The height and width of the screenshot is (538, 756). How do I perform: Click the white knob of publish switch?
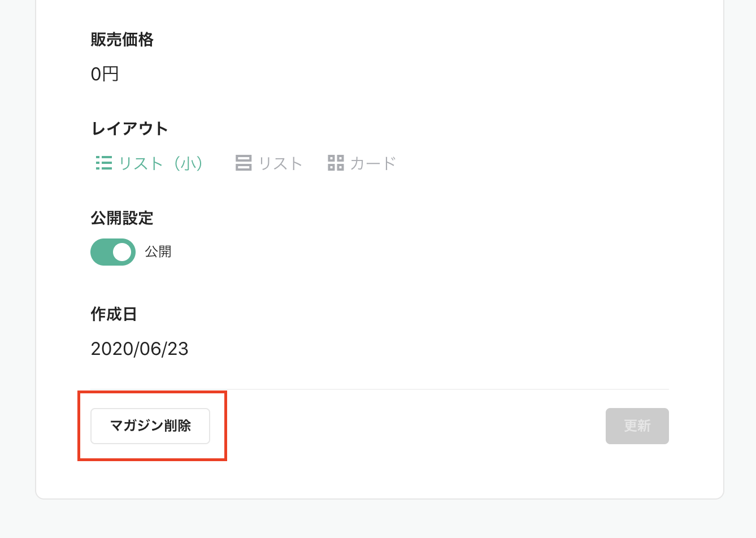click(122, 252)
